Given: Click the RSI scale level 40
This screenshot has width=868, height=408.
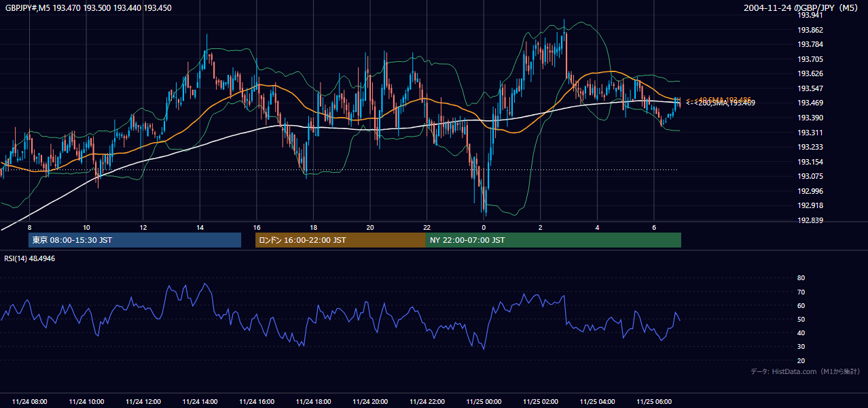Looking at the screenshot, I should point(801,333).
